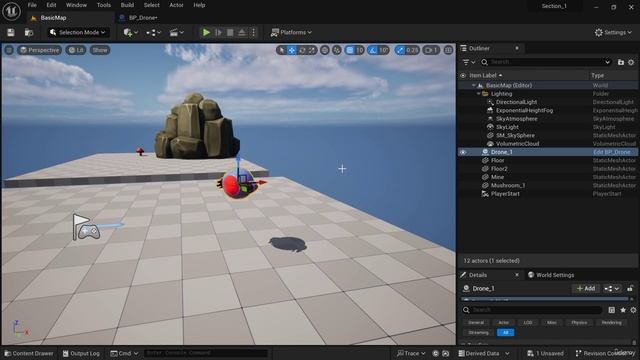Start Play in Editor with the green play button

coord(206,32)
